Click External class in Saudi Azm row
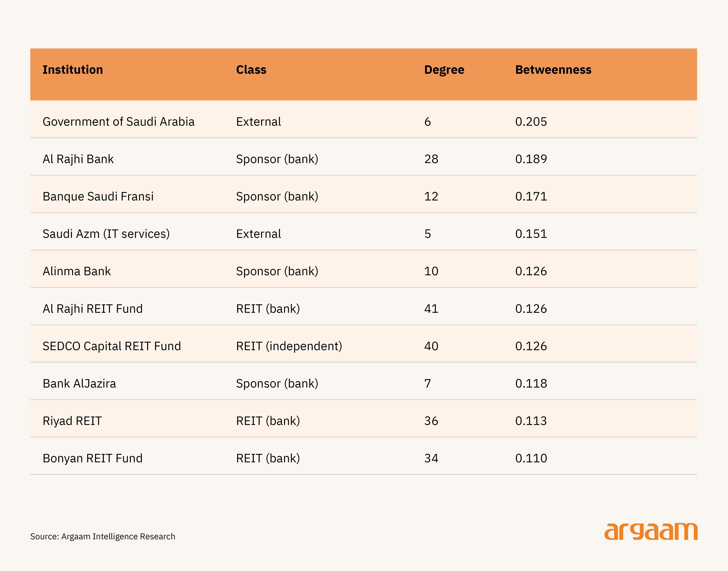The image size is (728, 571). pyautogui.click(x=259, y=234)
